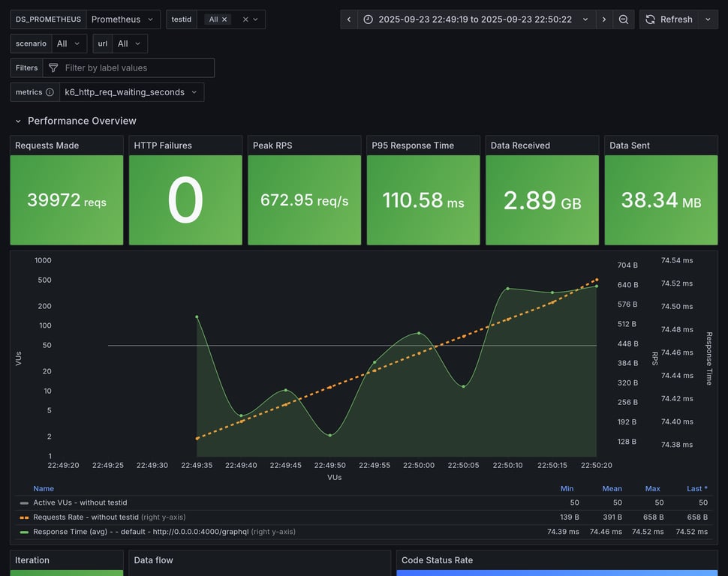Click the Data flow panel title
728x576 pixels.
153,560
